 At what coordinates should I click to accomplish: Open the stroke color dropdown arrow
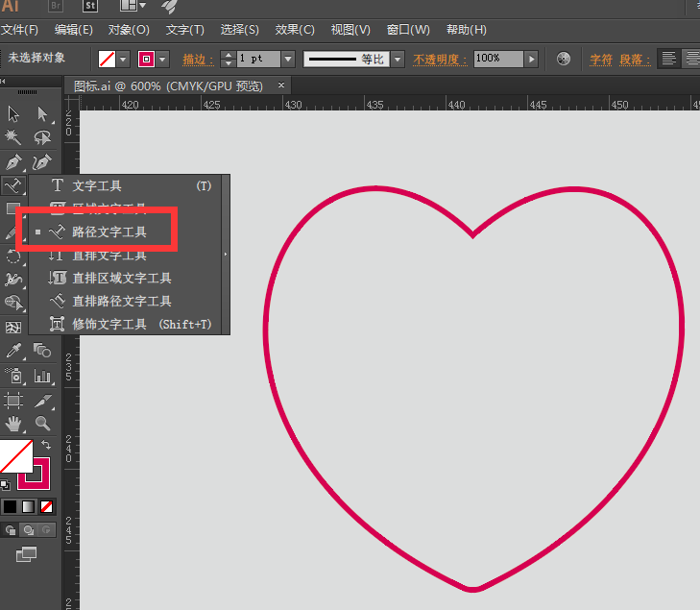click(x=162, y=59)
